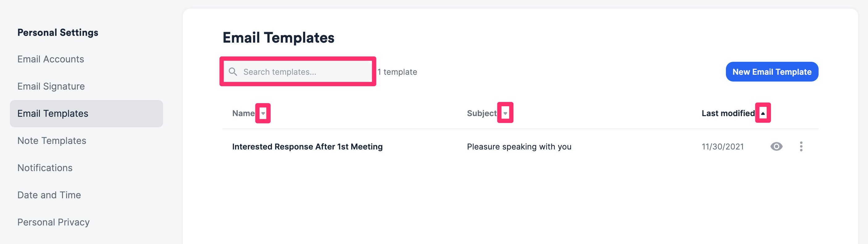868x244 pixels.
Task: Open the three-dot actions menu for the template
Action: [x=802, y=146]
